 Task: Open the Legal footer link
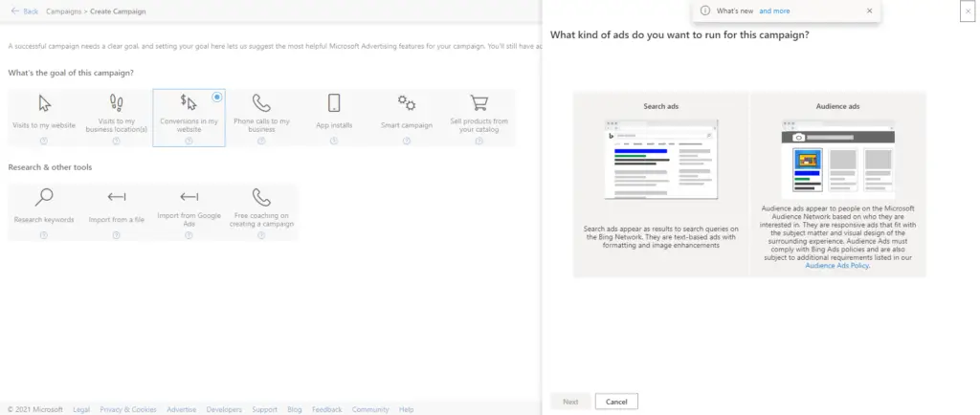(x=81, y=409)
